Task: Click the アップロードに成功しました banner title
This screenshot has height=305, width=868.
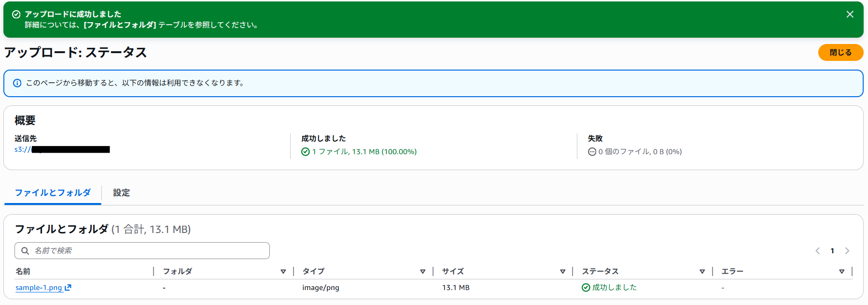Action: click(x=73, y=15)
